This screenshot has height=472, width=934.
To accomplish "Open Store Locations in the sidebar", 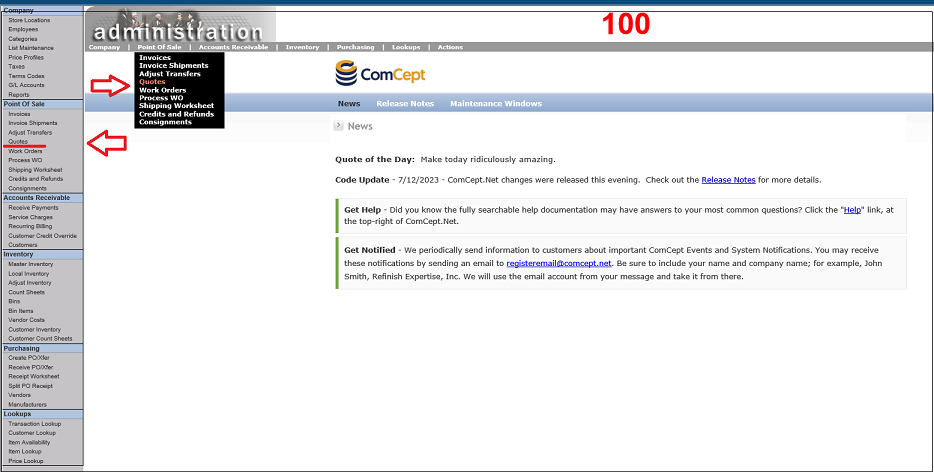I will [x=28, y=20].
